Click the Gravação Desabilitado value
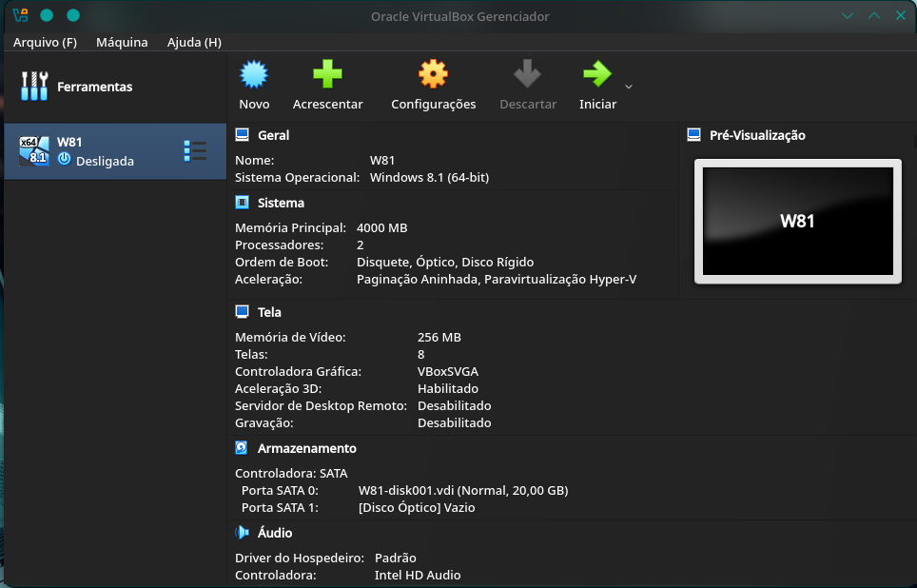 [455, 422]
